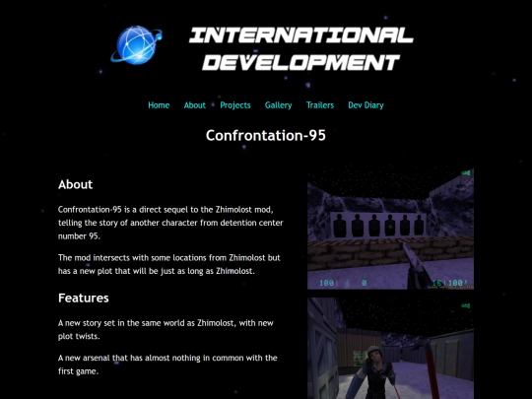532x399 pixels.
Task: Click the blue globe logo icon
Action: (x=136, y=44)
